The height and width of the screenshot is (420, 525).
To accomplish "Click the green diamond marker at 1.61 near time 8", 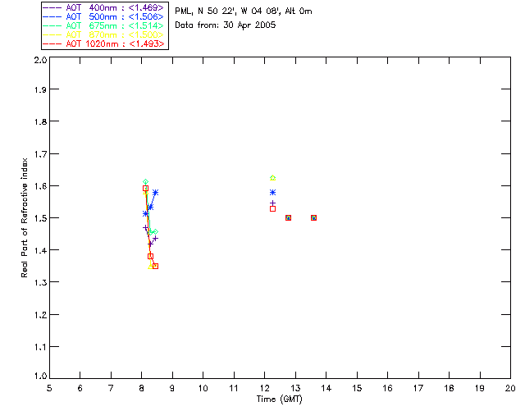I will coord(145,181).
